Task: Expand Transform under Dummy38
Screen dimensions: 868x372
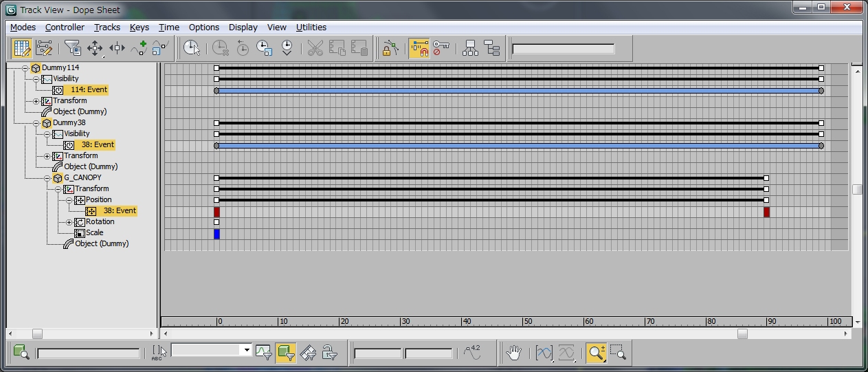Action: click(47, 156)
